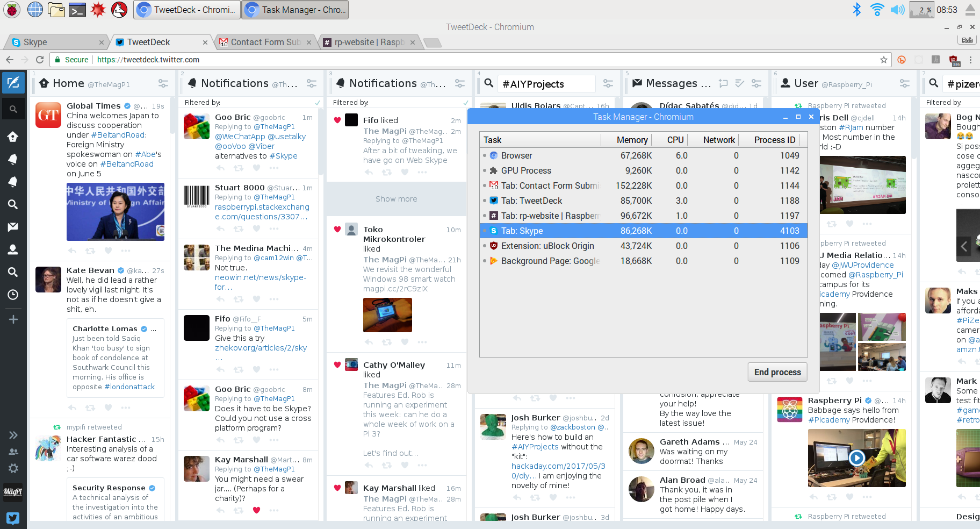Click the volume icon in the system tray
This screenshot has width=980, height=529.
pos(897,10)
